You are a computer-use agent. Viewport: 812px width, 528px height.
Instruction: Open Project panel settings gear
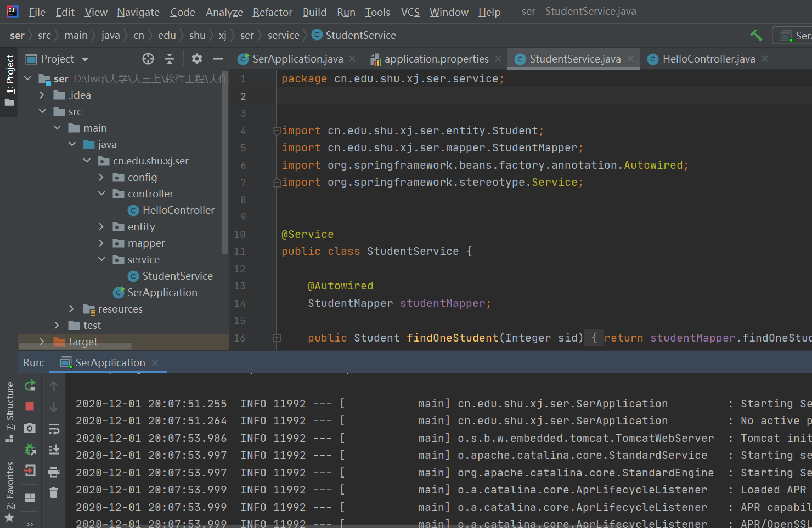click(x=197, y=59)
